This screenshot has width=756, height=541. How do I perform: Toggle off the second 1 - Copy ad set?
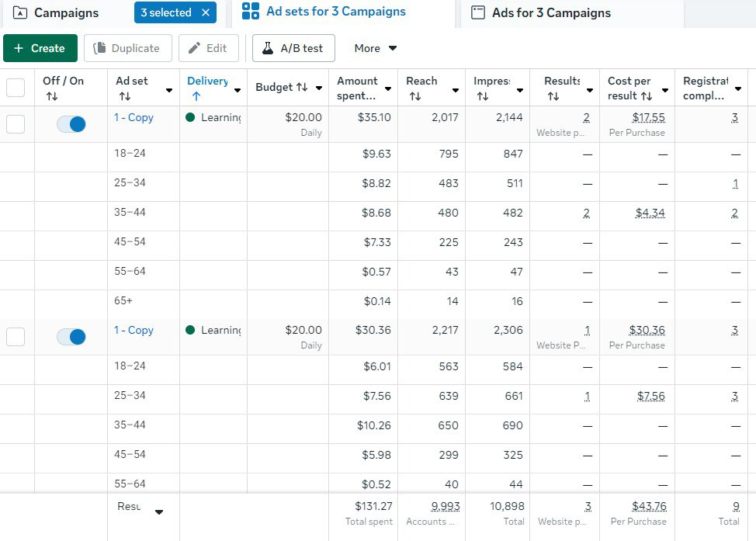pos(71,337)
